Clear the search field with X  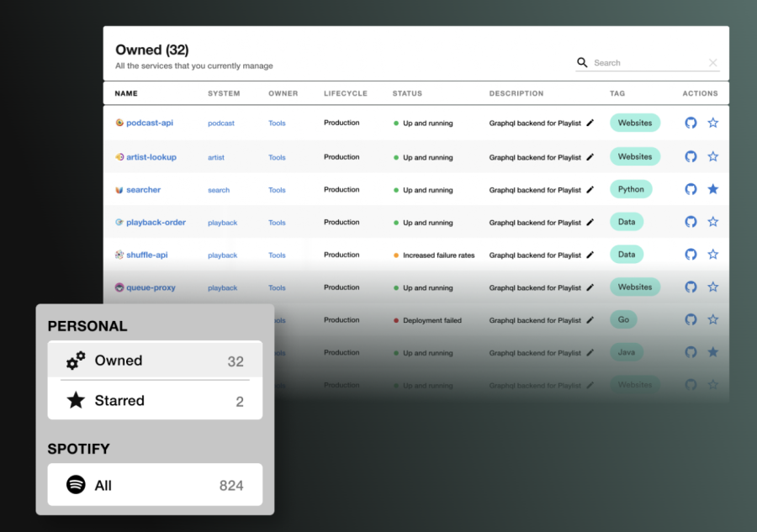(x=713, y=63)
